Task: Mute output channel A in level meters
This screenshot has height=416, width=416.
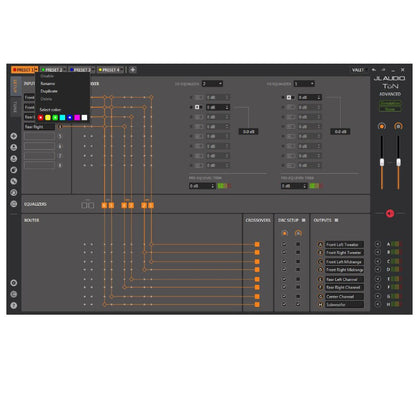Action: click(x=378, y=244)
